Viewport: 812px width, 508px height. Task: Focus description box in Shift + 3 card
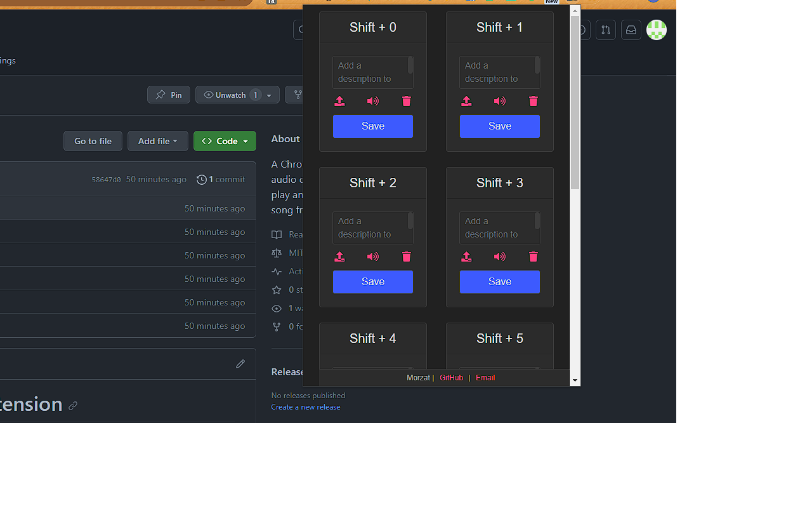[500, 228]
